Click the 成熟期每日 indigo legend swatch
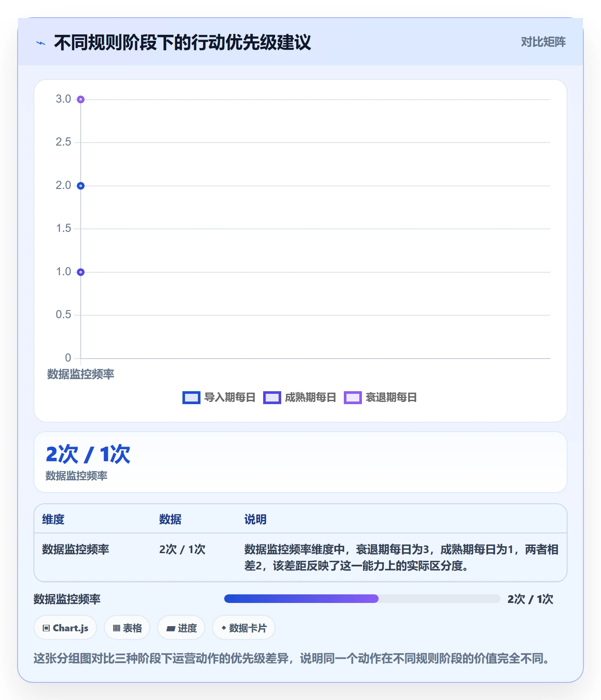Screen dimensions: 601x700 (x=272, y=398)
